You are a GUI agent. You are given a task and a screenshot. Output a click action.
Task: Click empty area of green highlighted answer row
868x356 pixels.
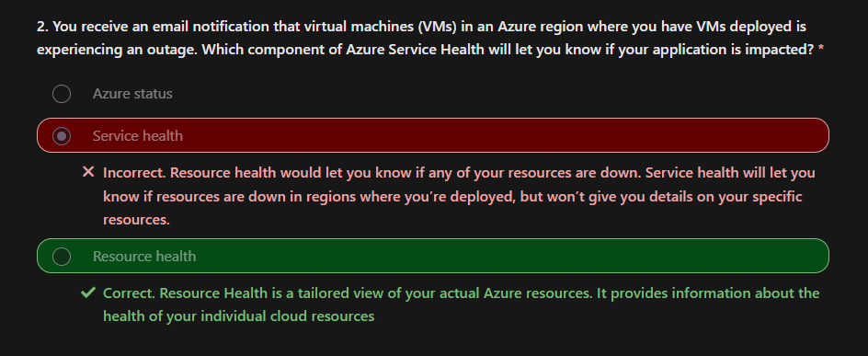tap(498, 257)
